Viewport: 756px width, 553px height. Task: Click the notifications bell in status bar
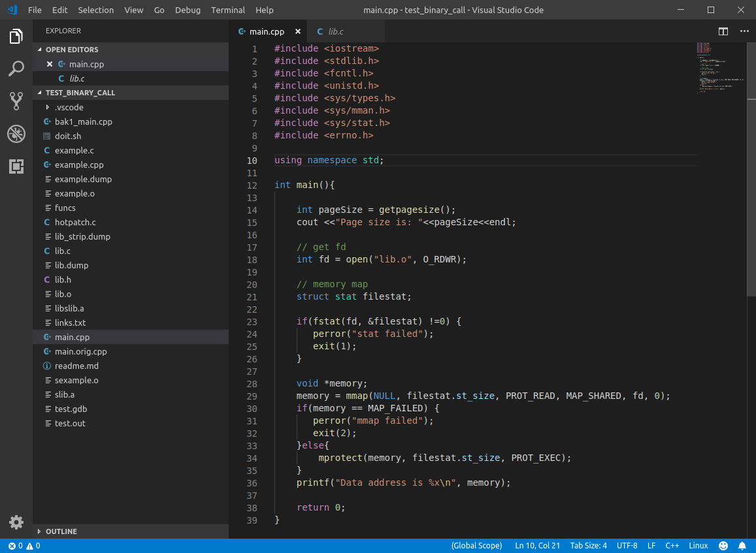pyautogui.click(x=742, y=546)
